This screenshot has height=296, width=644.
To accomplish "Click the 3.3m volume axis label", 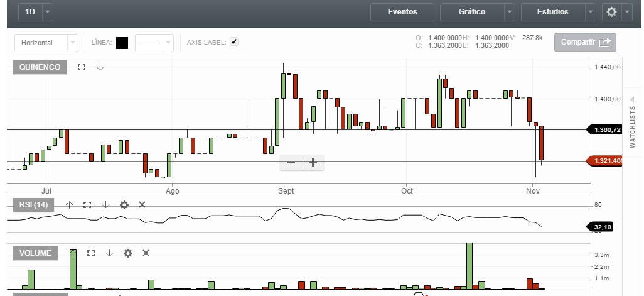I will click(601, 255).
